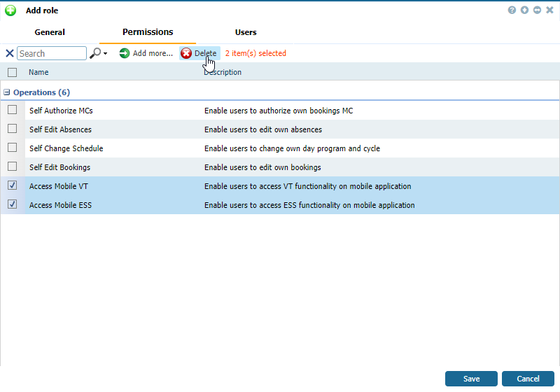This screenshot has height=392, width=560.
Task: Click the help question mark icon
Action: [512, 10]
